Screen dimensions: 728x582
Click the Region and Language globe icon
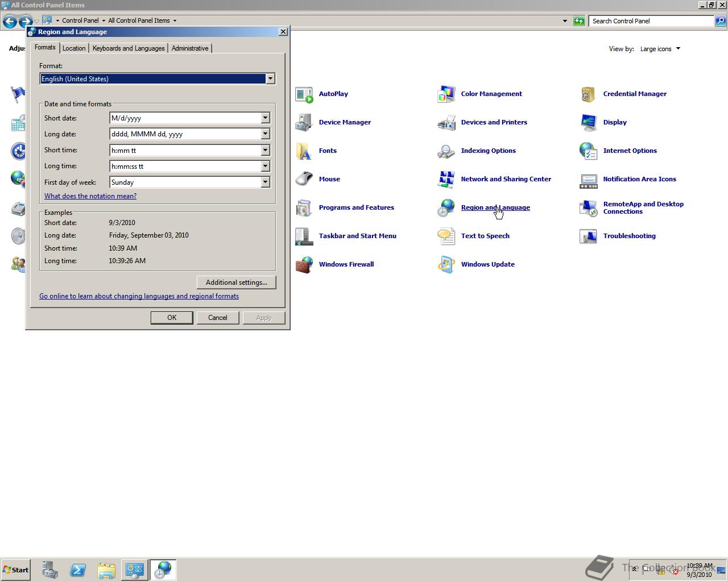[446, 208]
